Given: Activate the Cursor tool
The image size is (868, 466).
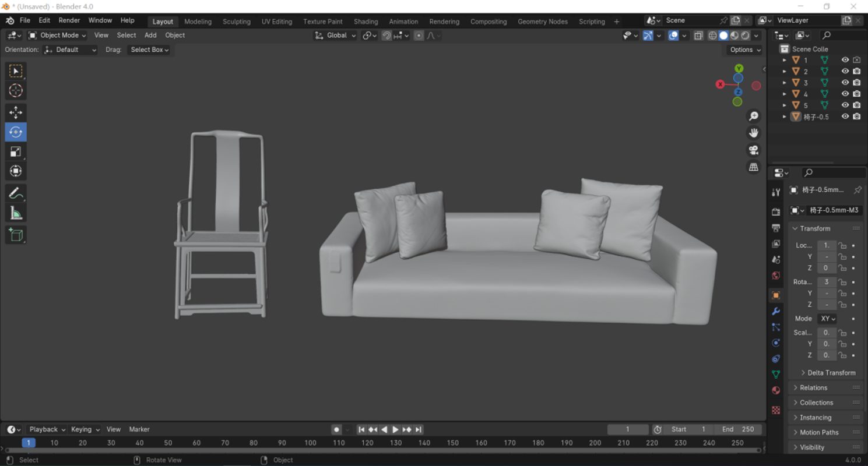Looking at the screenshot, I should click(16, 90).
